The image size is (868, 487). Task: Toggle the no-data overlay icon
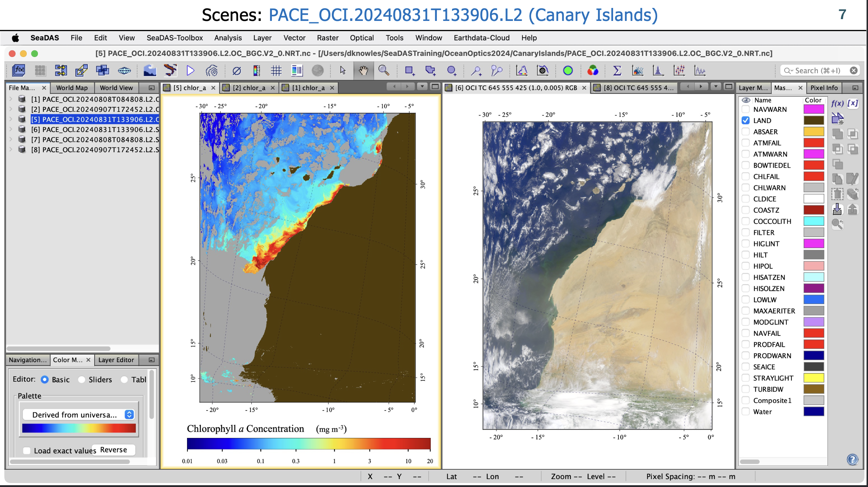pos(236,71)
